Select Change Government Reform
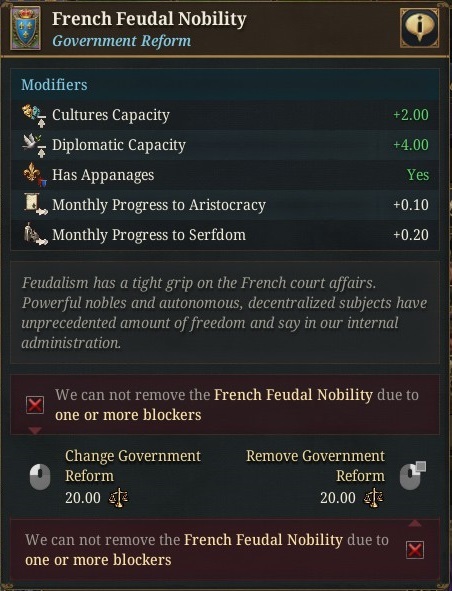Viewport: 452px width, 591px height. pyautogui.click(x=133, y=465)
